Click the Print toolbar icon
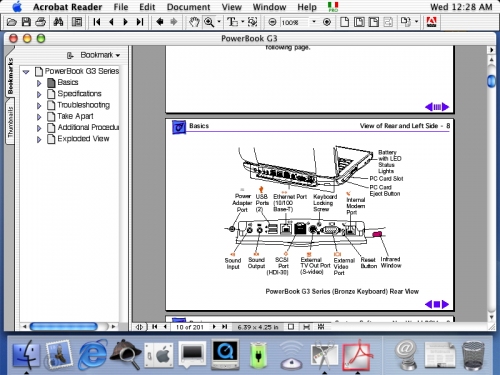Screen dimensions: 500x375 [41, 22]
